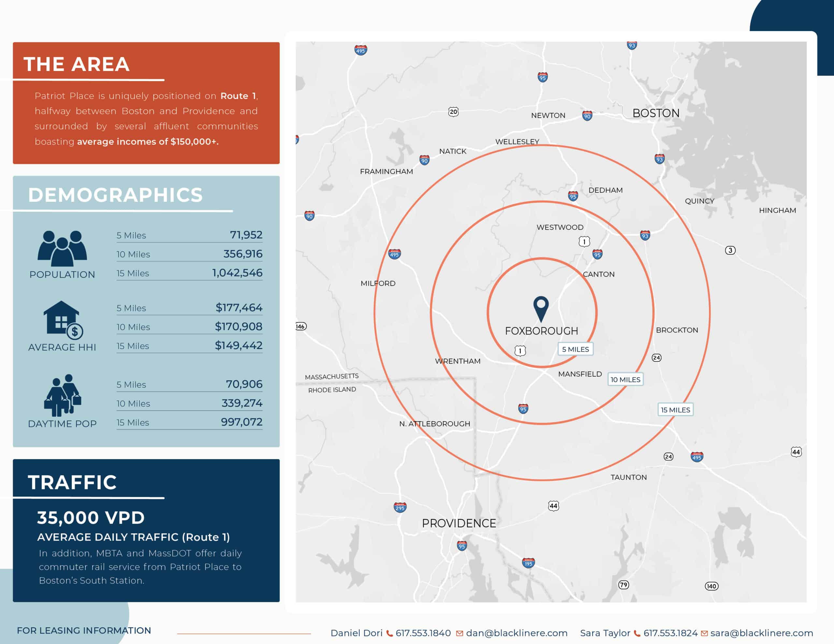Select the 10 MILES radius label

(625, 379)
